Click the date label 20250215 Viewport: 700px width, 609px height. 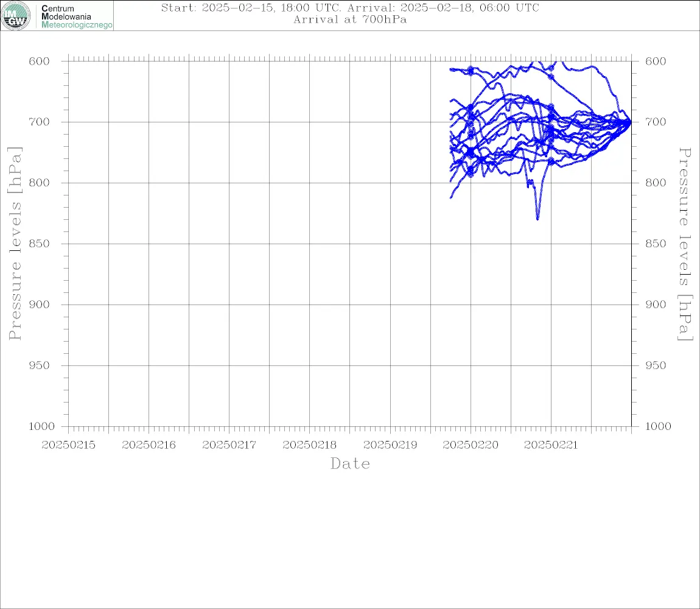pos(68,445)
